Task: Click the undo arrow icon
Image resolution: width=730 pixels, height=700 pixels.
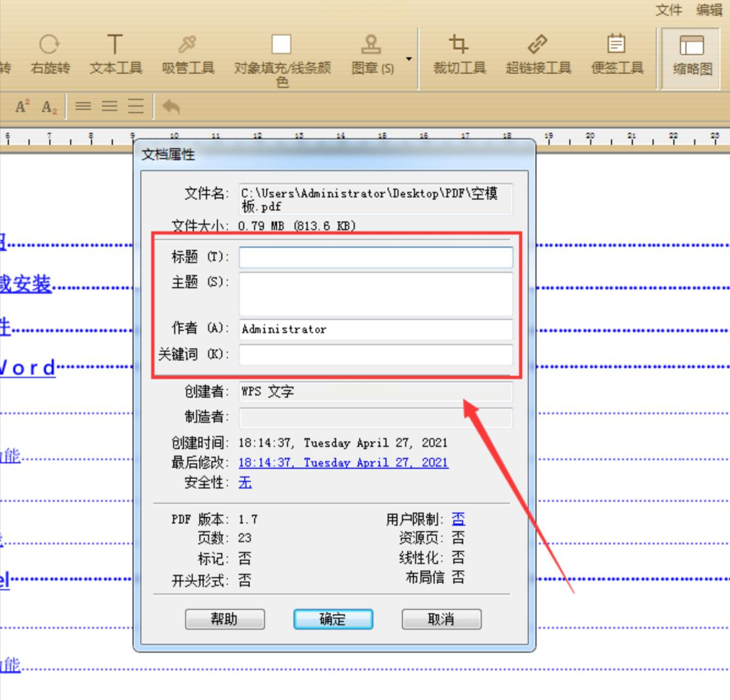Action: (x=170, y=106)
